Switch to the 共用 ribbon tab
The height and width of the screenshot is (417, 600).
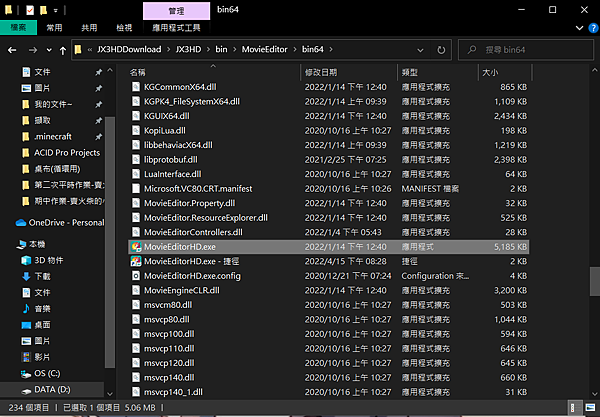(x=89, y=28)
